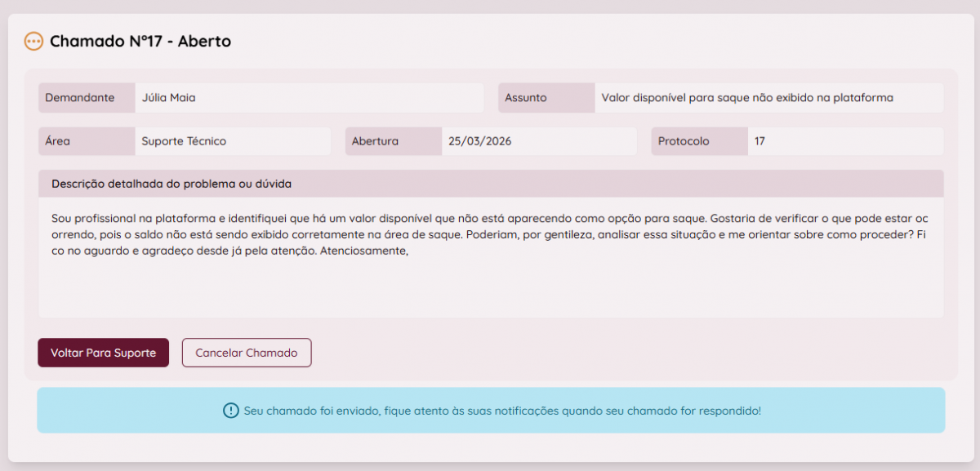Viewport: 980px width, 471px height.
Task: Click the Demandante label
Action: click(79, 98)
